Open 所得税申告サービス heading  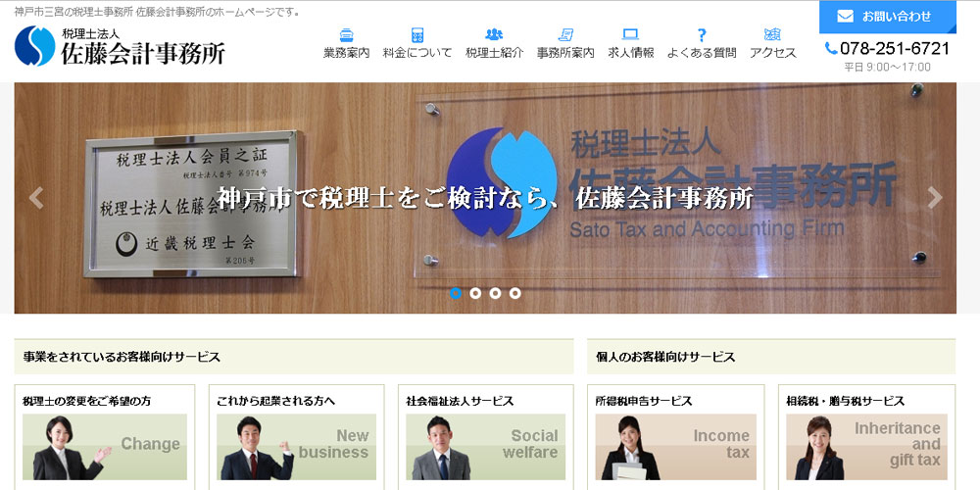pyautogui.click(x=644, y=401)
